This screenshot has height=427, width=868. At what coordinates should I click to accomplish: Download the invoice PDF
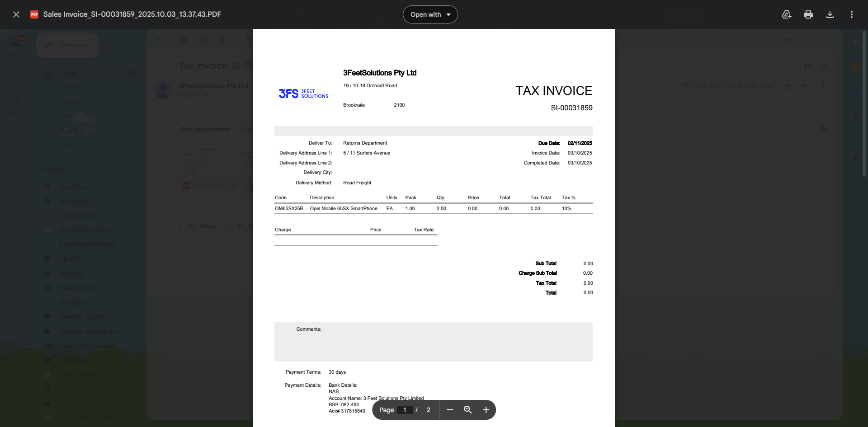coord(830,14)
